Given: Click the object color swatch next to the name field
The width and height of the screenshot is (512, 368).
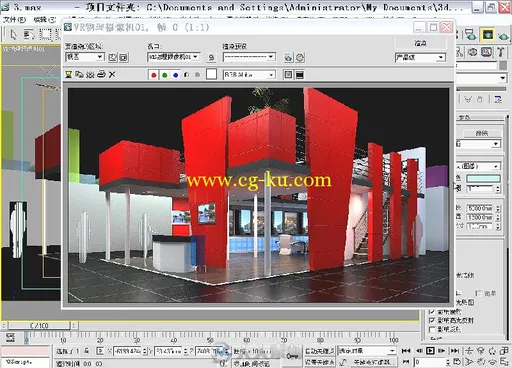Looking at the screenshot, I should (x=503, y=65).
